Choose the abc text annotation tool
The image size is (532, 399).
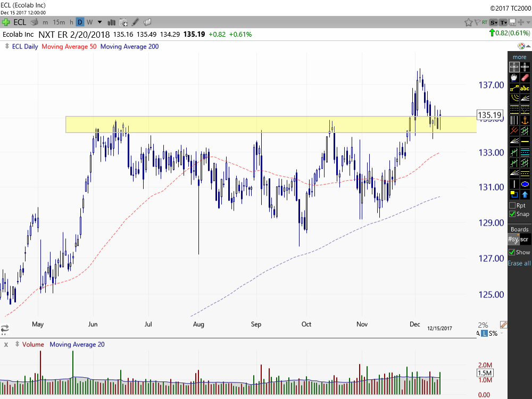click(525, 88)
